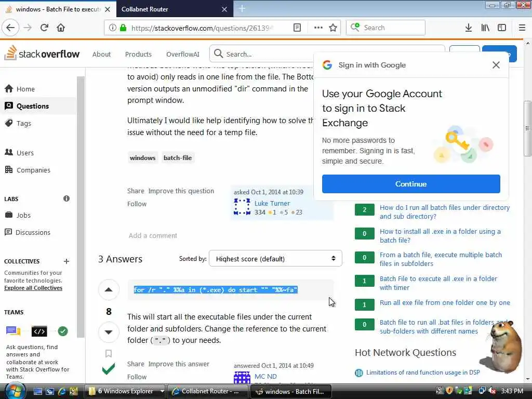Click the 3:43 PM taskbar clock
Image resolution: width=532 pixels, height=399 pixels.
(512, 391)
